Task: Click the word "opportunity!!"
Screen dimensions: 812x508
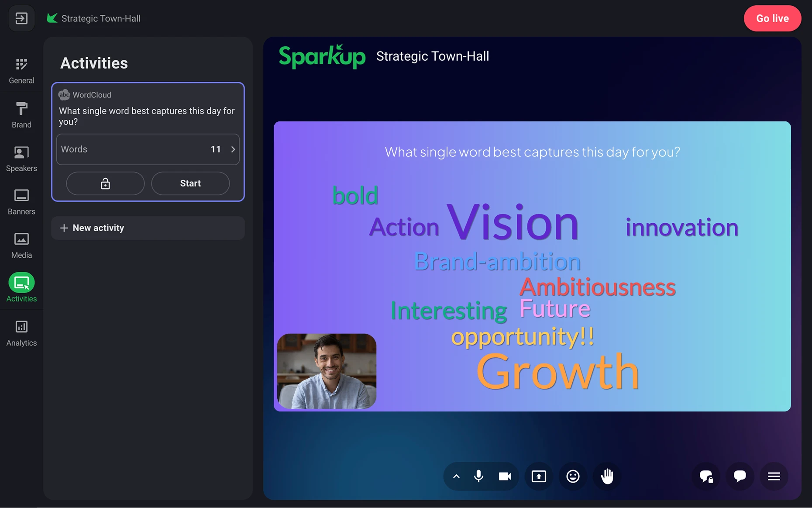Action: (x=523, y=337)
